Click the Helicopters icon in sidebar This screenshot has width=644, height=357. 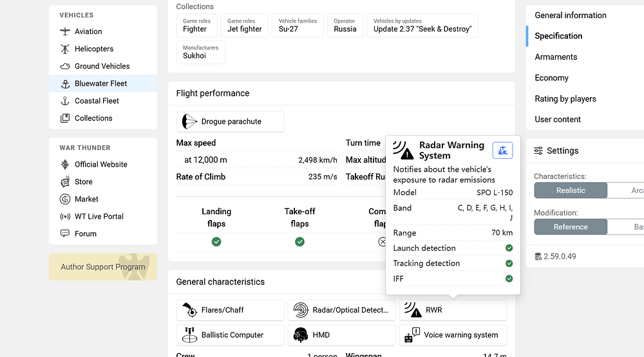tap(65, 49)
